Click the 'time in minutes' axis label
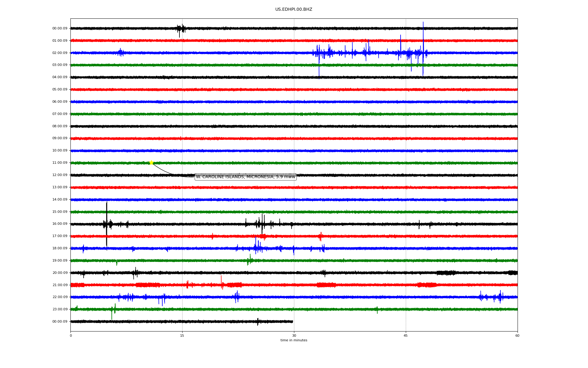Image resolution: width=588 pixels, height=368 pixels. (x=293, y=340)
